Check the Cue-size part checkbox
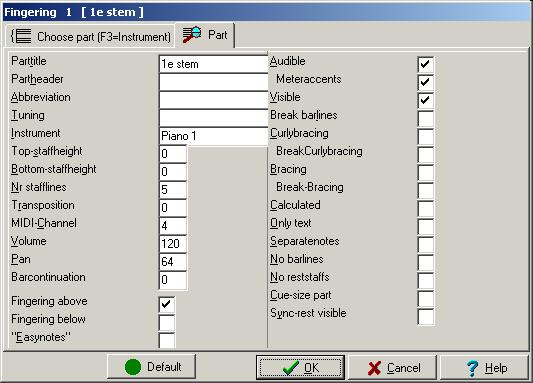Image resolution: width=533 pixels, height=383 pixels. [x=426, y=298]
